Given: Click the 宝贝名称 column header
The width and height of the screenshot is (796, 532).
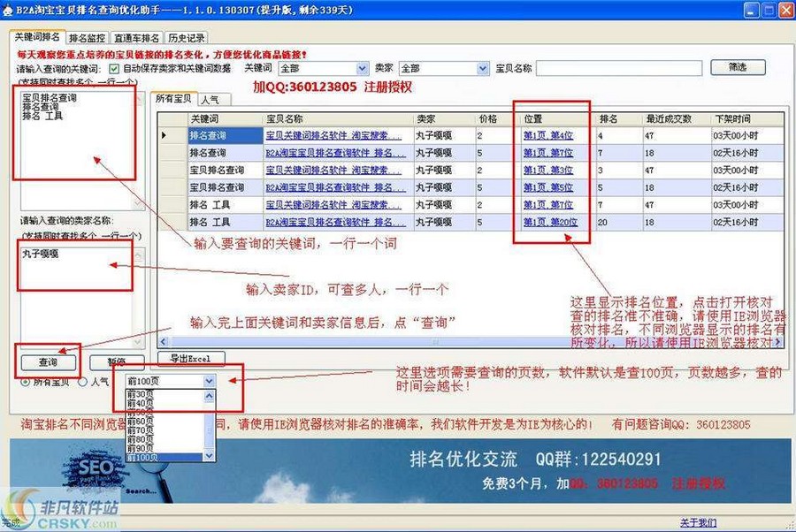Looking at the screenshot, I should 338,118.
